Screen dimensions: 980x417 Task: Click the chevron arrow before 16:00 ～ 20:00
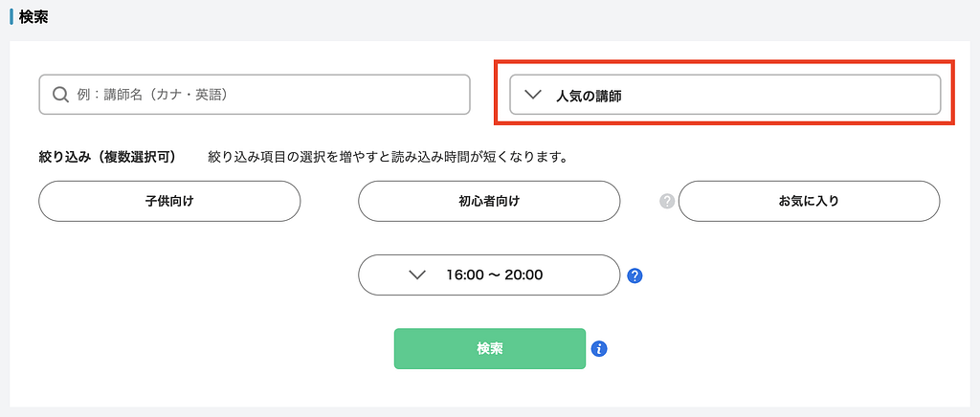pos(417,275)
